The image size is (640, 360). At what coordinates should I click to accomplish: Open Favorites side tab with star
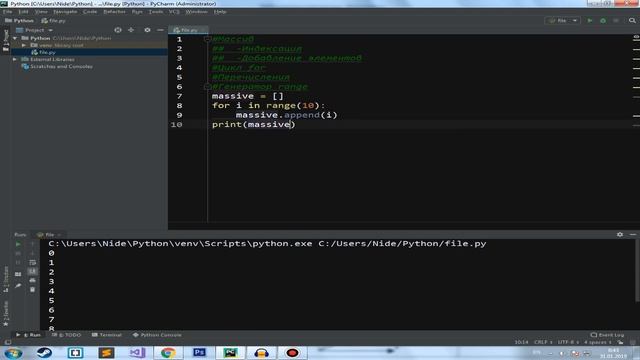6,314
